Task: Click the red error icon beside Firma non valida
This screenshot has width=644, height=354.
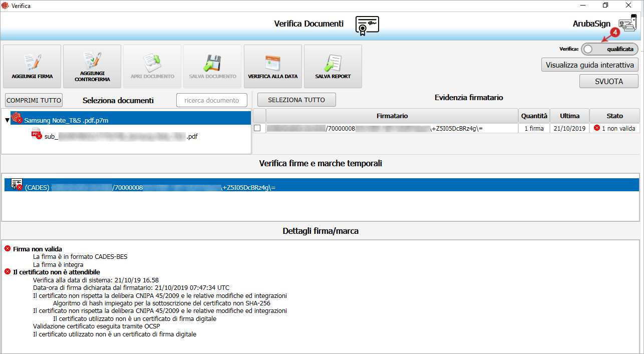Action: pos(8,249)
